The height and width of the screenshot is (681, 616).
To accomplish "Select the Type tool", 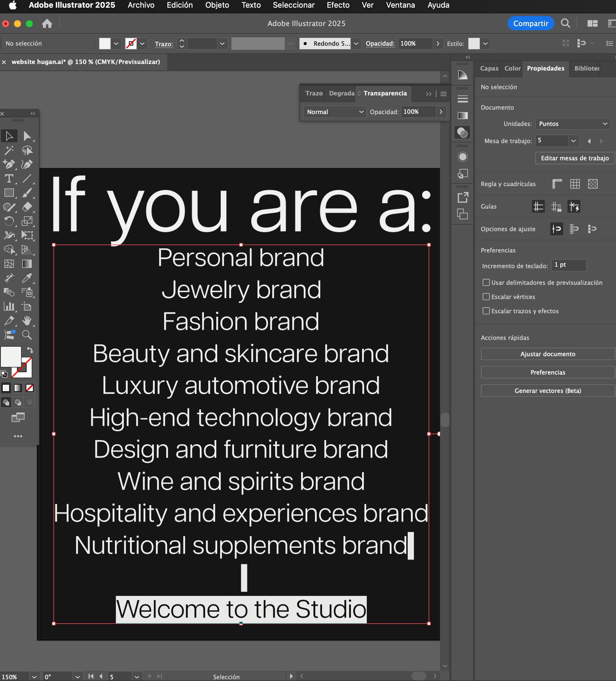I will point(9,178).
